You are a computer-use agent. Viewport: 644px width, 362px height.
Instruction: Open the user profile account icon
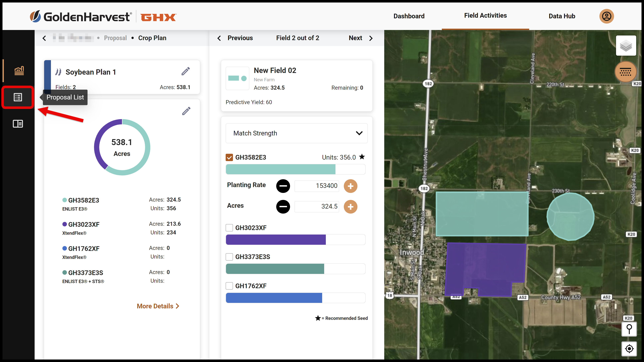607,16
